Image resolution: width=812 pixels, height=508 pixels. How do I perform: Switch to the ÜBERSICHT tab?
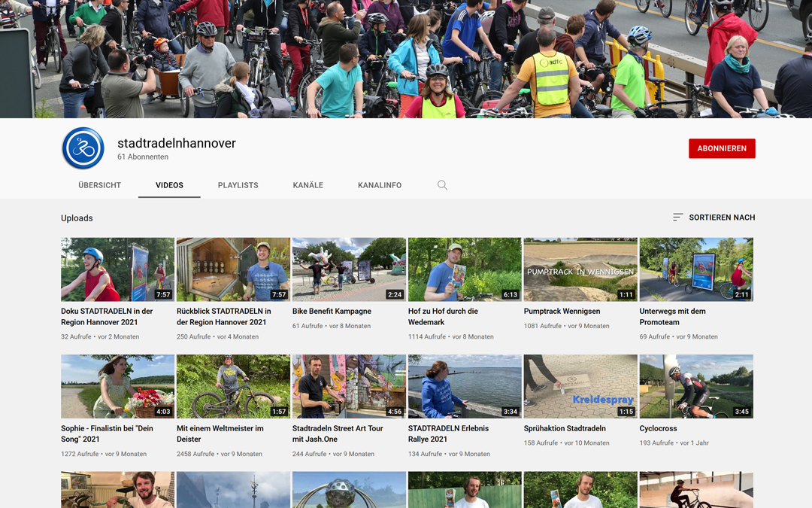tap(99, 185)
